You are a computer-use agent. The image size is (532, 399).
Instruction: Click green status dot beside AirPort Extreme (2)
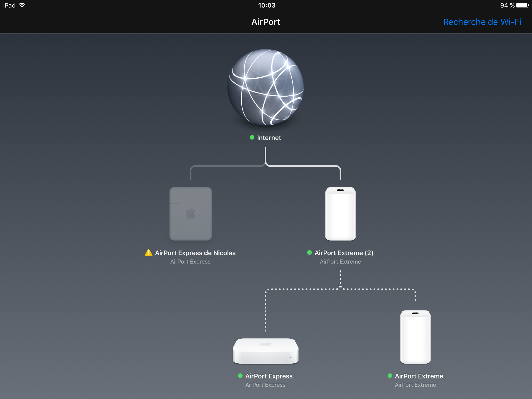point(309,252)
